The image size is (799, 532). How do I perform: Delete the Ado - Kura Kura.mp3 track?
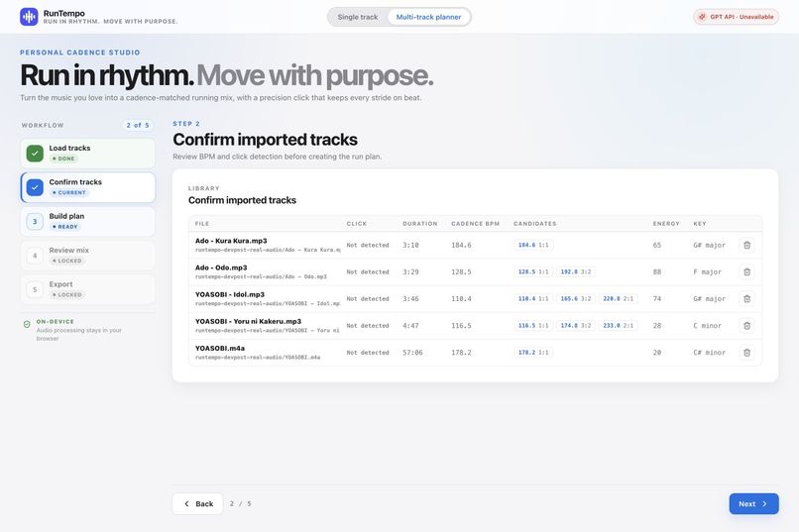click(x=746, y=245)
